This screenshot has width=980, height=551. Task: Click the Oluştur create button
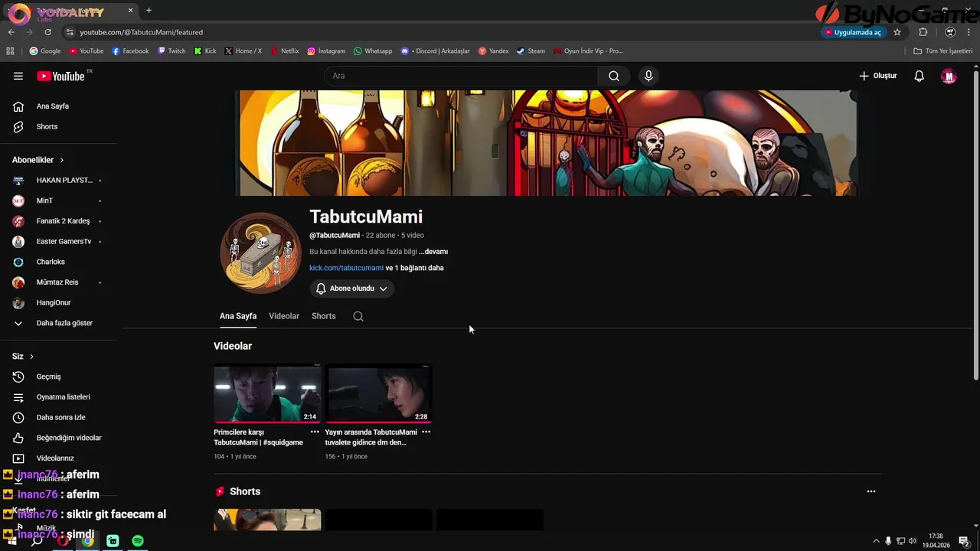click(877, 76)
